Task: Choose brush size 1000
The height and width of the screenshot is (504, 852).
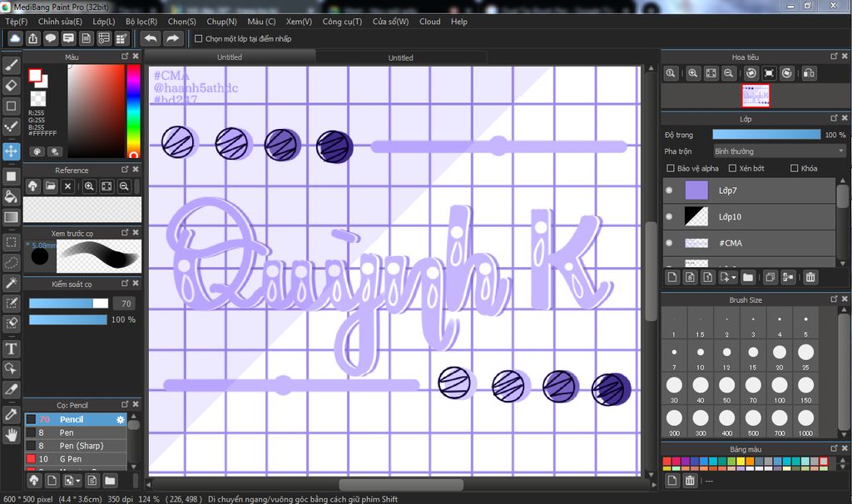Action: [805, 422]
